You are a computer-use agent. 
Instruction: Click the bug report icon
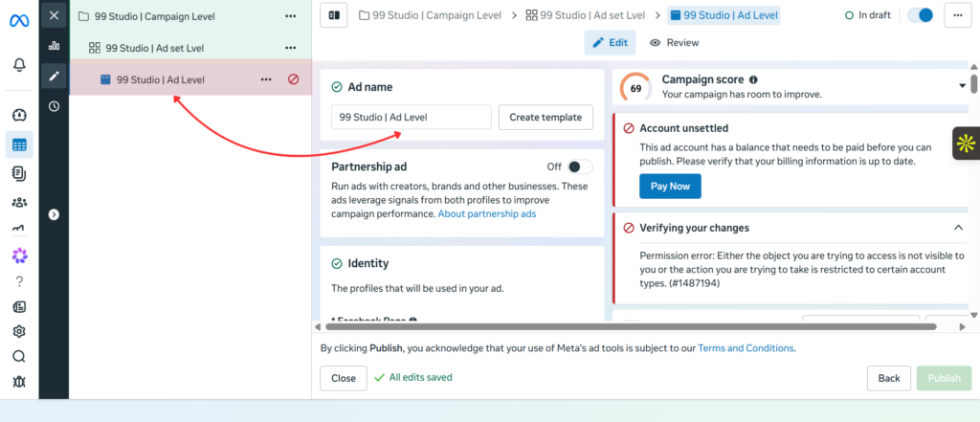tap(19, 382)
